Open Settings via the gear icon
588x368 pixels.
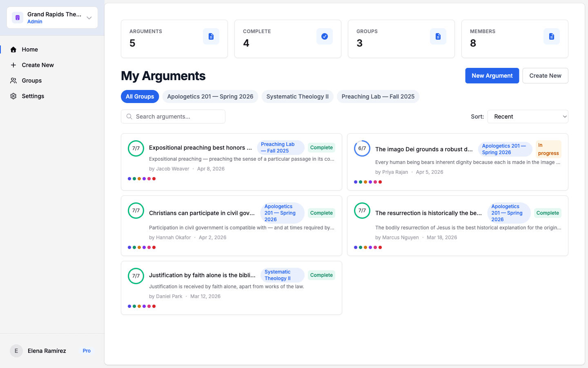tap(13, 96)
